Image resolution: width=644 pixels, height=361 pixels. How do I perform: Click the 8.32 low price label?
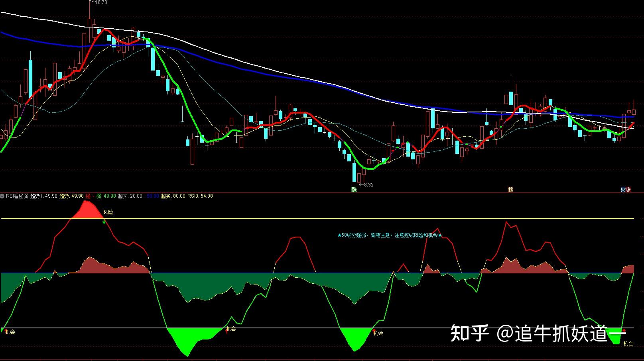click(x=368, y=184)
